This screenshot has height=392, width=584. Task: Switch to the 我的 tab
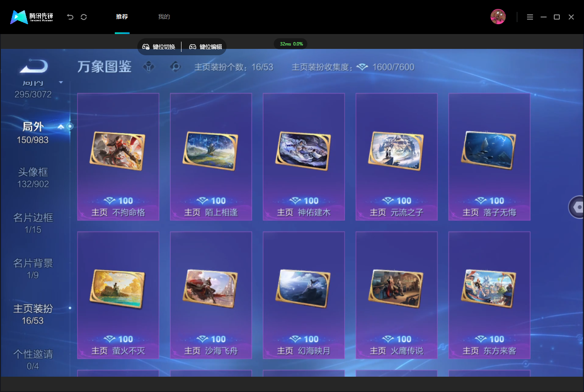coord(164,17)
